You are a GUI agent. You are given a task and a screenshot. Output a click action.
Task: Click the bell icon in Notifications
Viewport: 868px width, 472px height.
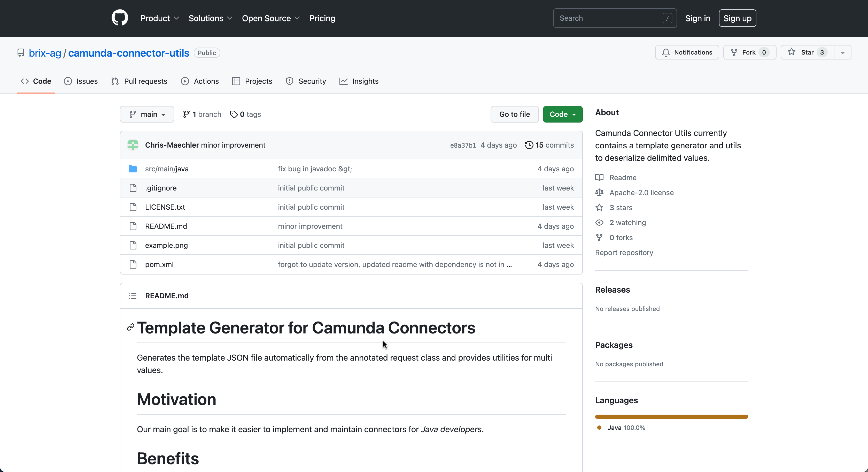click(x=666, y=52)
